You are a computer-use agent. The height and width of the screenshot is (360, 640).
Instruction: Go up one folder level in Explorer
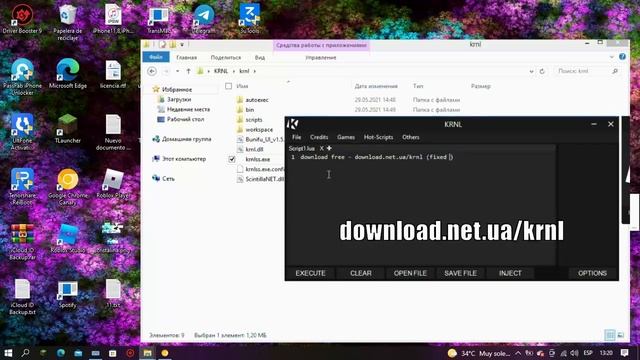pyautogui.click(x=188, y=71)
